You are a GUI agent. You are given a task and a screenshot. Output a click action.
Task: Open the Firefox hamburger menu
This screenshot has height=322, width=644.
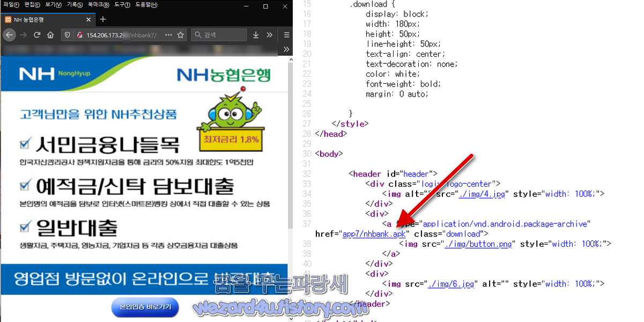coord(287,35)
